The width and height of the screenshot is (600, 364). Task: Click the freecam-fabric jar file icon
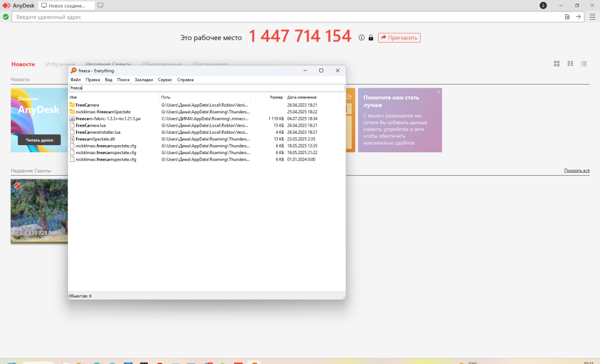tap(72, 119)
